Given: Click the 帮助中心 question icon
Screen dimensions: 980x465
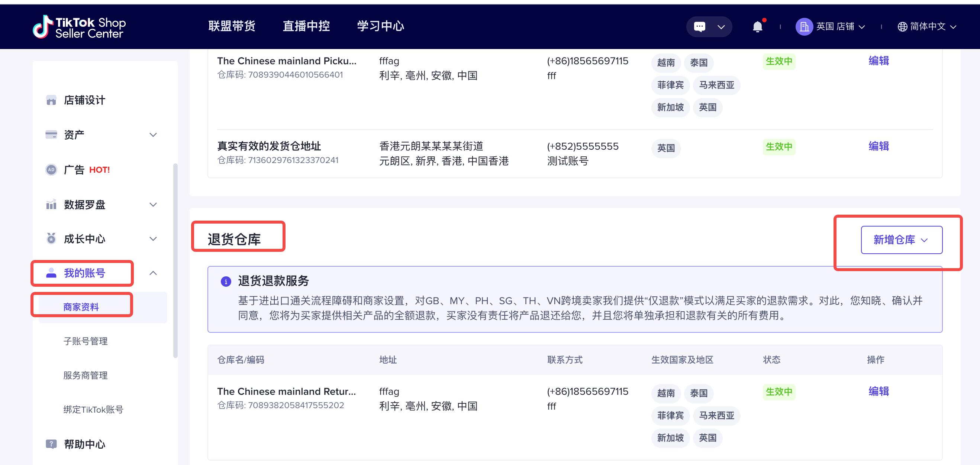Looking at the screenshot, I should (x=51, y=444).
